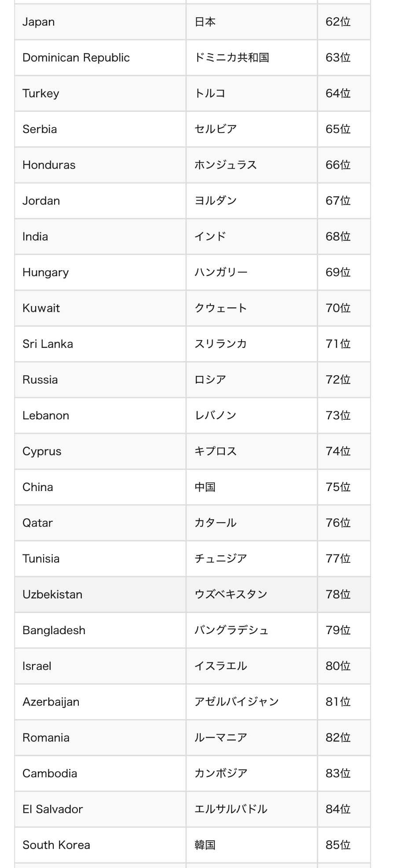Click the 82位 rank for Romania
Screen dimensions: 396x868
pyautogui.click(x=338, y=738)
